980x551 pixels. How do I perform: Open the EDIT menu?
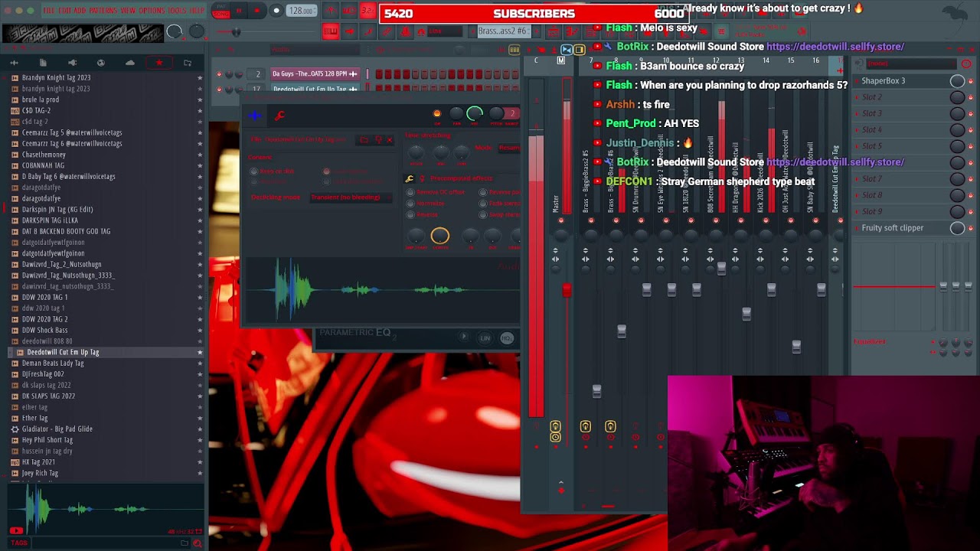[64, 11]
